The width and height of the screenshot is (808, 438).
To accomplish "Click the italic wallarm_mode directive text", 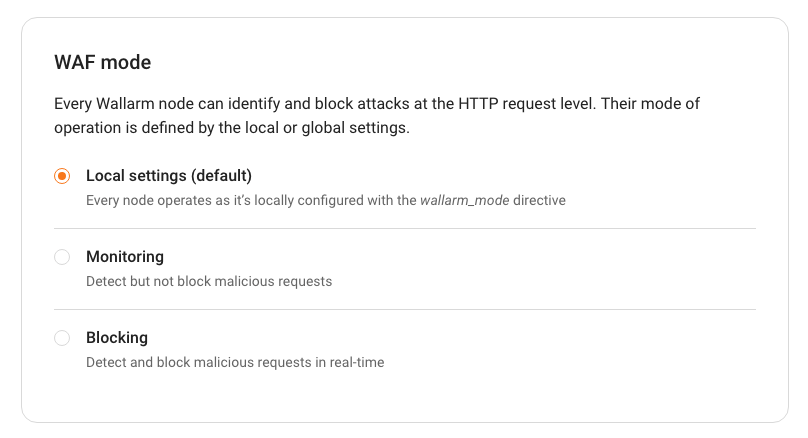I will tap(466, 200).
